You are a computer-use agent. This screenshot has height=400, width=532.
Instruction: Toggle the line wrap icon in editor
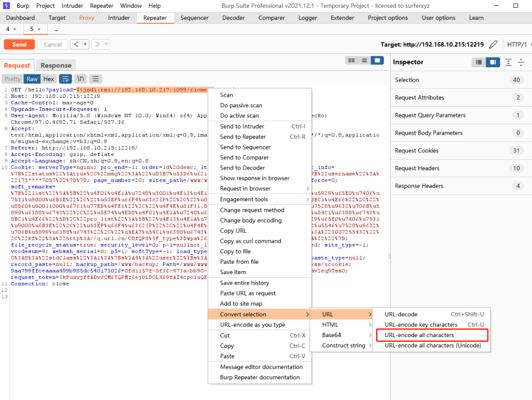(65, 79)
